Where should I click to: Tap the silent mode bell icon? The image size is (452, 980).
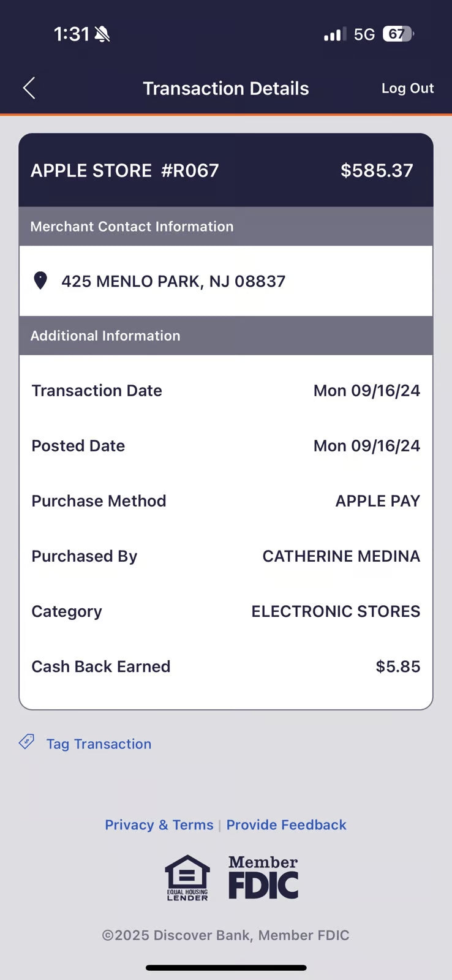[x=102, y=34]
